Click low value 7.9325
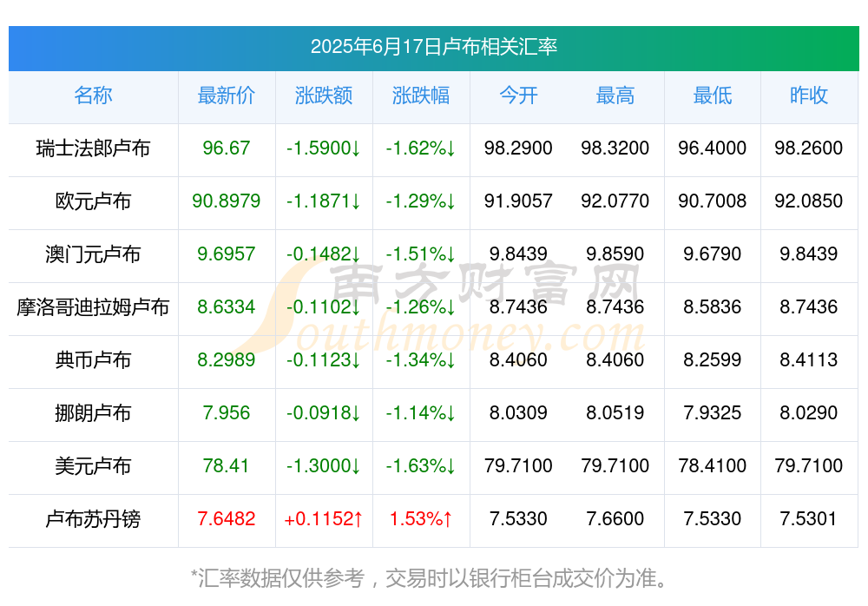This screenshot has width=868, height=606. [x=713, y=412]
